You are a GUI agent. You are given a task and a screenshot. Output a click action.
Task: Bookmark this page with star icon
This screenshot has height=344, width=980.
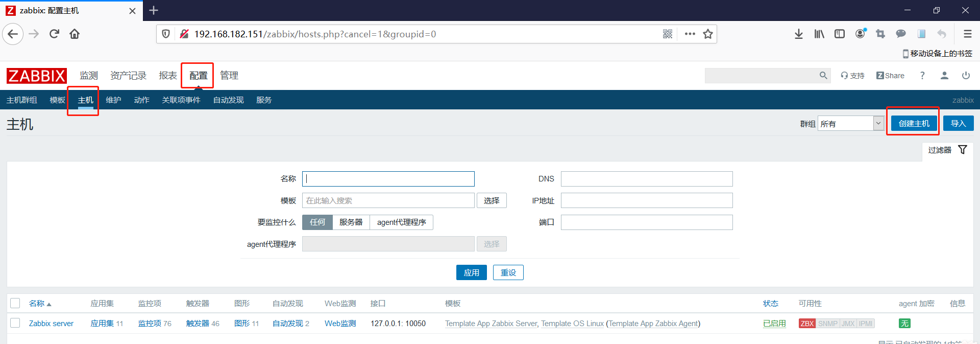click(x=708, y=34)
